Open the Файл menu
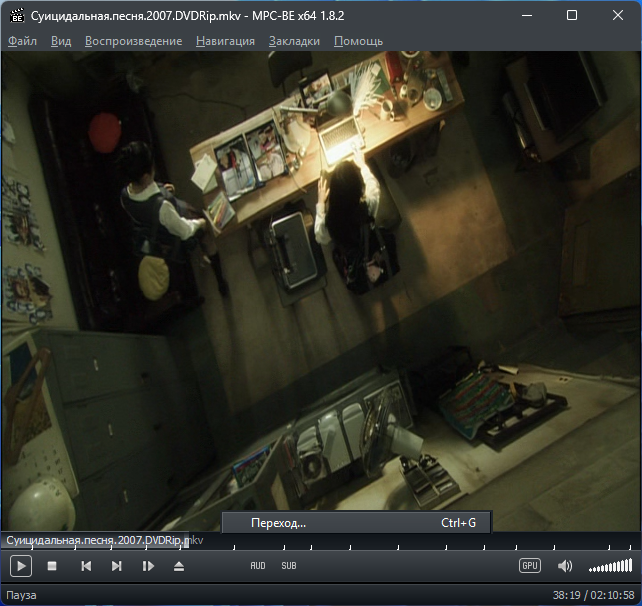Screen dimensions: 642x606 [x=23, y=41]
